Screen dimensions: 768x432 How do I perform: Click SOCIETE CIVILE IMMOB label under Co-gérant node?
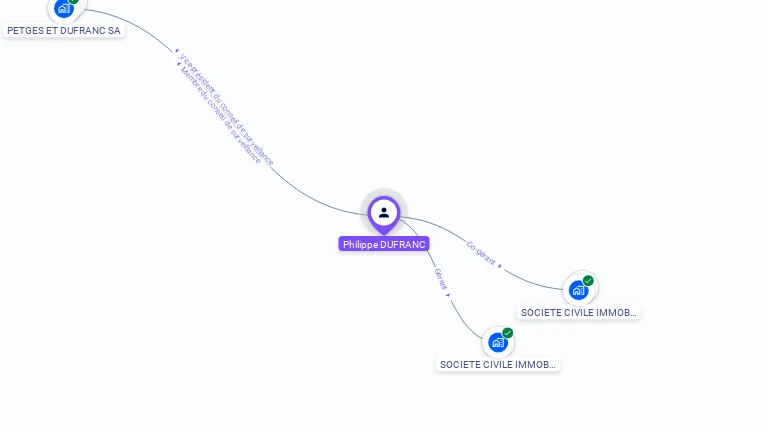pos(578,312)
